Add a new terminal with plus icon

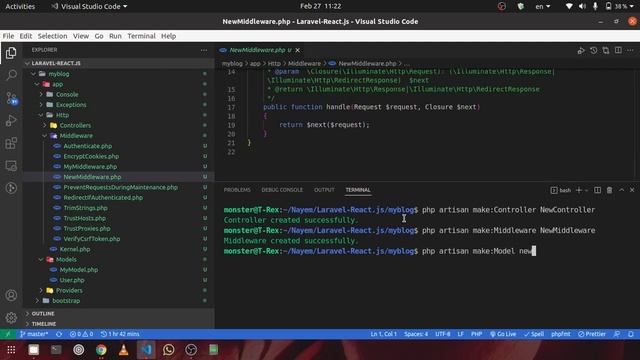pyautogui.click(x=578, y=190)
